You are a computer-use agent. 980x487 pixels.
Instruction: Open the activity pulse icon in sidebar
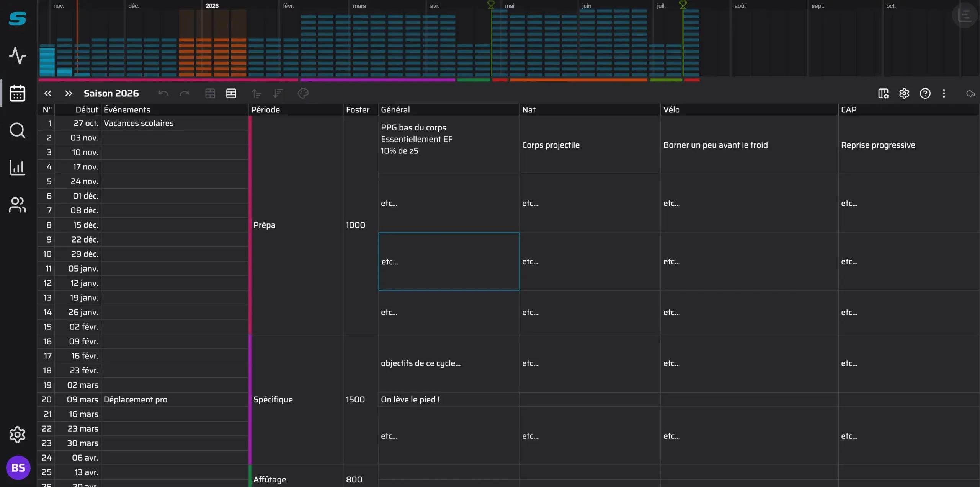(x=17, y=56)
